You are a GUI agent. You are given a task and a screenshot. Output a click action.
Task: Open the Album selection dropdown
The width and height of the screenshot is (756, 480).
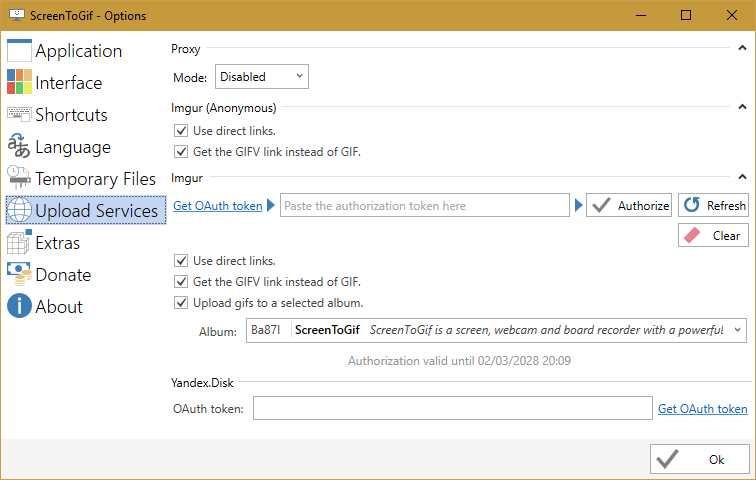(x=496, y=330)
